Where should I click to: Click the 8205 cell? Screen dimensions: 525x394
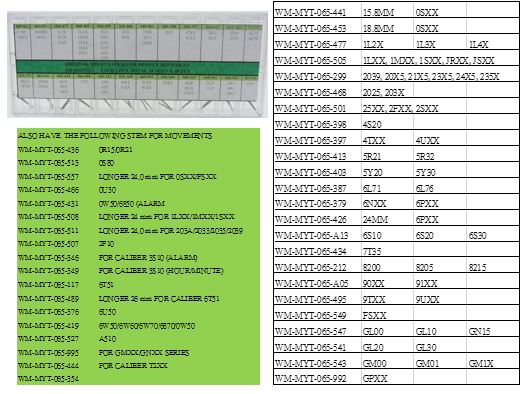pyautogui.click(x=440, y=265)
